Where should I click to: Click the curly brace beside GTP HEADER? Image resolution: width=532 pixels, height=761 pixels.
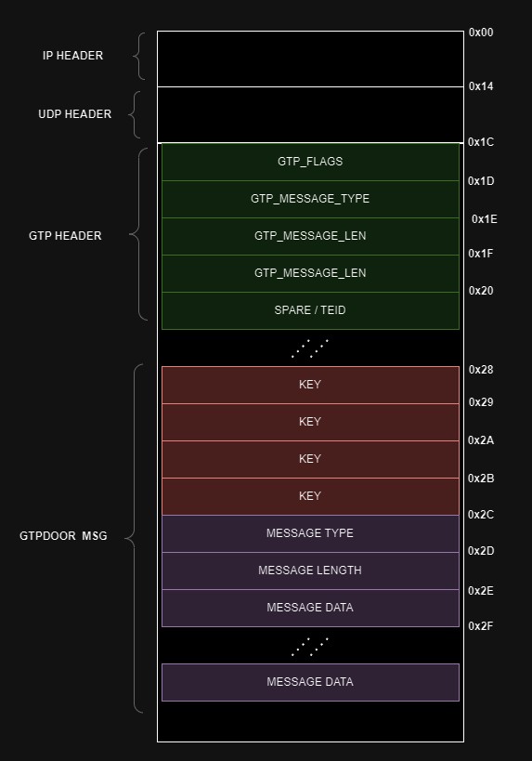coord(138,234)
